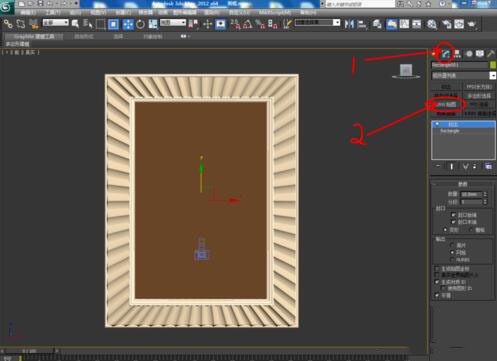The height and width of the screenshot is (361, 497).
Task: Activate the Select and Scale tool
Action: pos(153,24)
